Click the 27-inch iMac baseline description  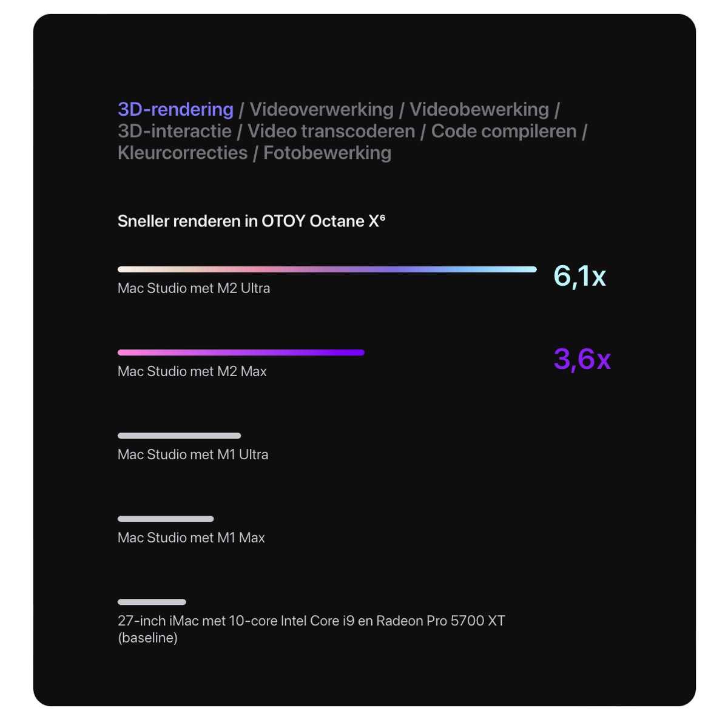(311, 629)
